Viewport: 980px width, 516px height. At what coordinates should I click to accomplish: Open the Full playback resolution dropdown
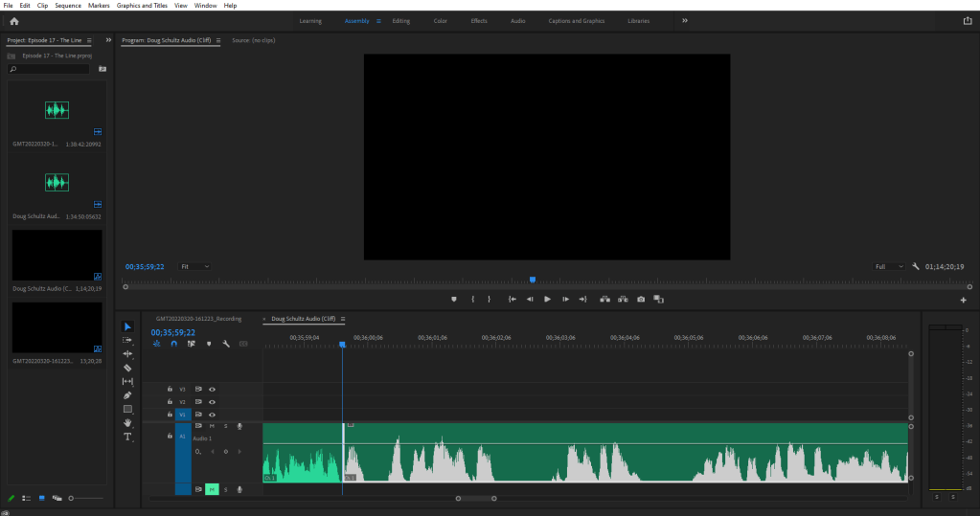coord(888,266)
